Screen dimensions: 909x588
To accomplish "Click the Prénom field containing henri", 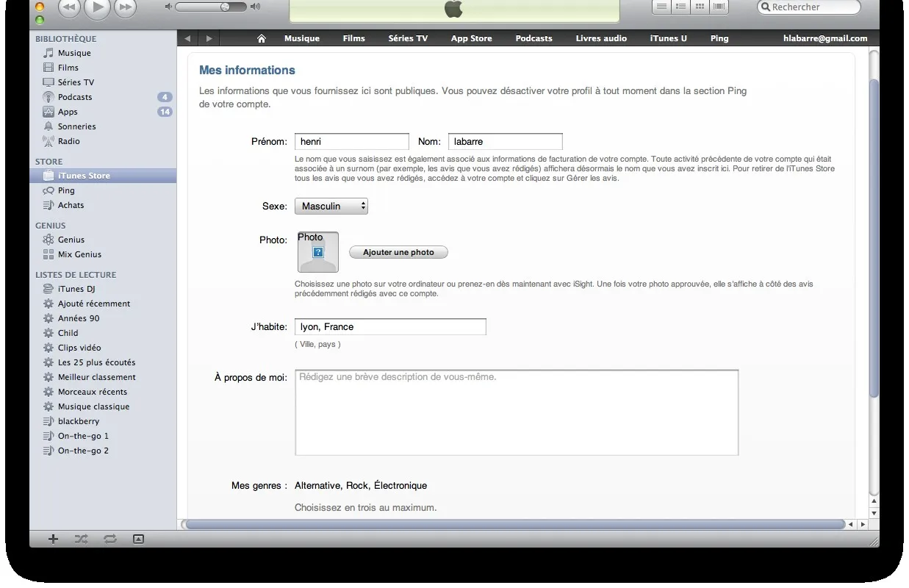I will [352, 142].
